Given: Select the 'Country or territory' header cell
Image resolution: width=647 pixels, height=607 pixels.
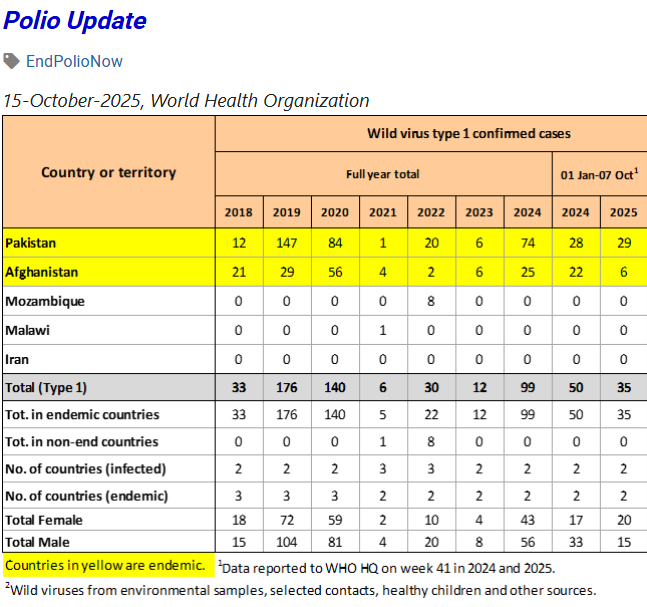Looking at the screenshot, I should pyautogui.click(x=108, y=172).
